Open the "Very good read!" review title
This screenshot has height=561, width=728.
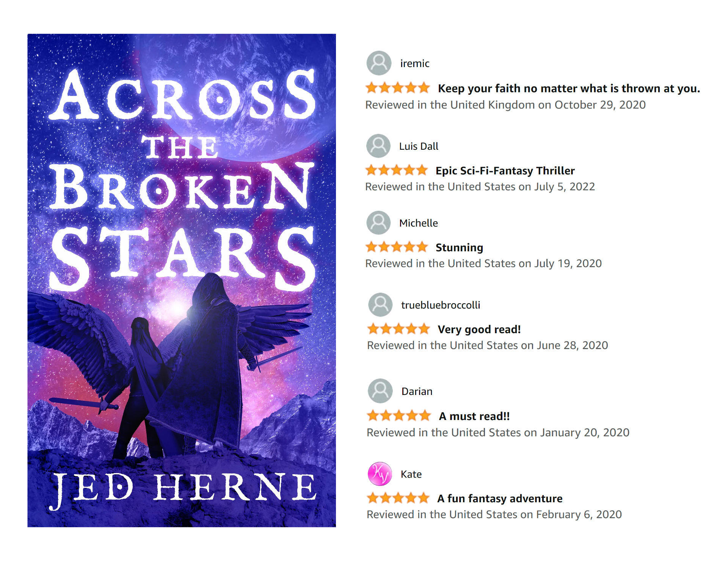(479, 329)
